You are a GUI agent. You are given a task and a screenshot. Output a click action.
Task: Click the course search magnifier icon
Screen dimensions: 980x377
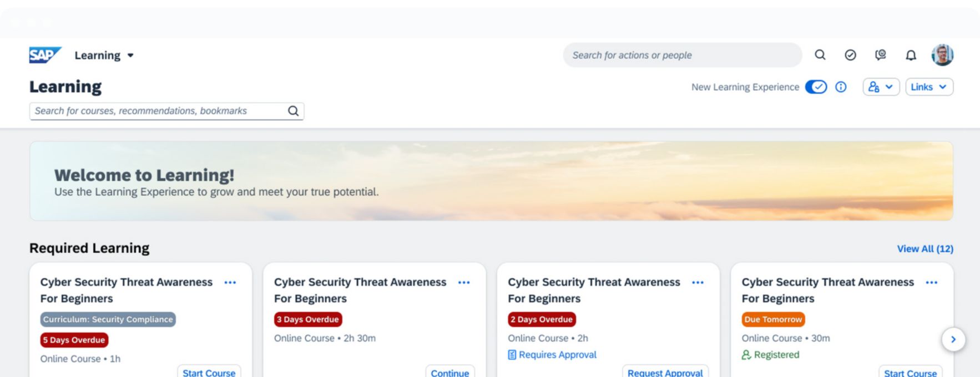(293, 111)
